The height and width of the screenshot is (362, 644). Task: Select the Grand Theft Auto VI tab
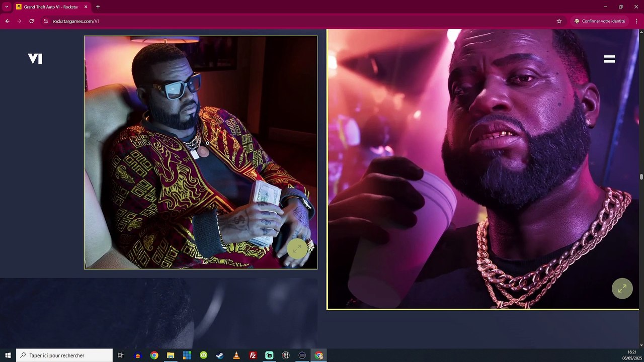coord(50,7)
